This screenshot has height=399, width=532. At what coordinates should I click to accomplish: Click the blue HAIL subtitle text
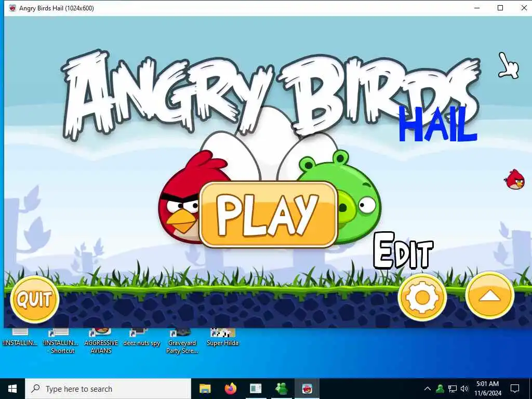pos(437,125)
